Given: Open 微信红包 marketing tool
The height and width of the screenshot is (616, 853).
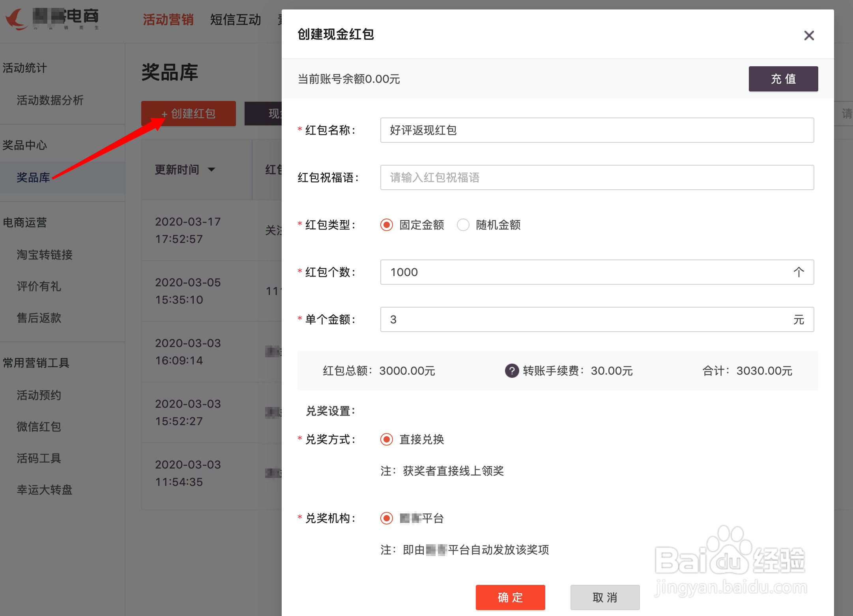Looking at the screenshot, I should pyautogui.click(x=39, y=426).
